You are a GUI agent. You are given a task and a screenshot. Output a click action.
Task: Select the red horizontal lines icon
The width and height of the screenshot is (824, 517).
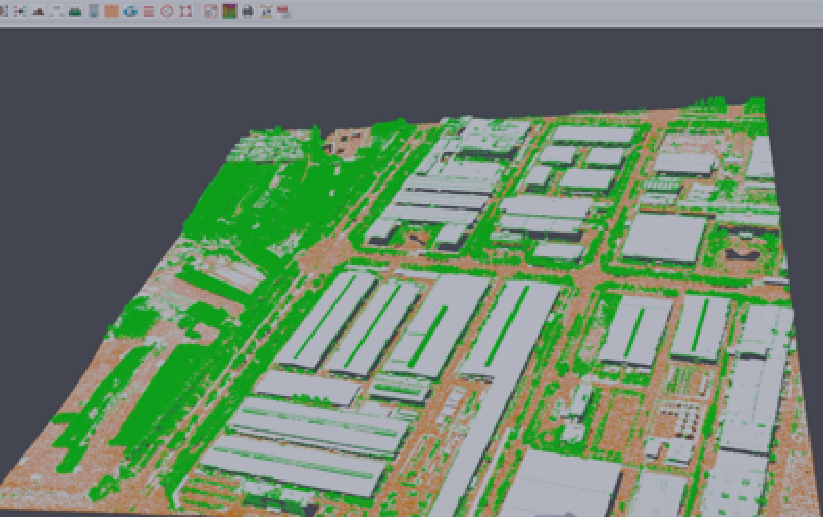click(x=148, y=12)
